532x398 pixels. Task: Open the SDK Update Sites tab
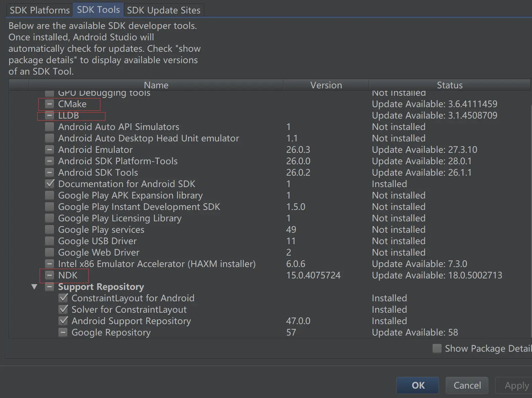point(164,10)
